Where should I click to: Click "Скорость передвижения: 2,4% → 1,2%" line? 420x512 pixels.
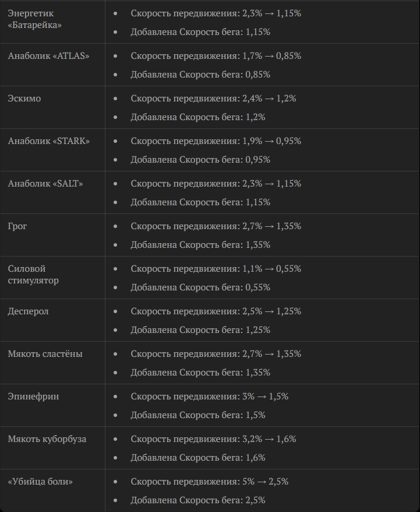point(213,99)
